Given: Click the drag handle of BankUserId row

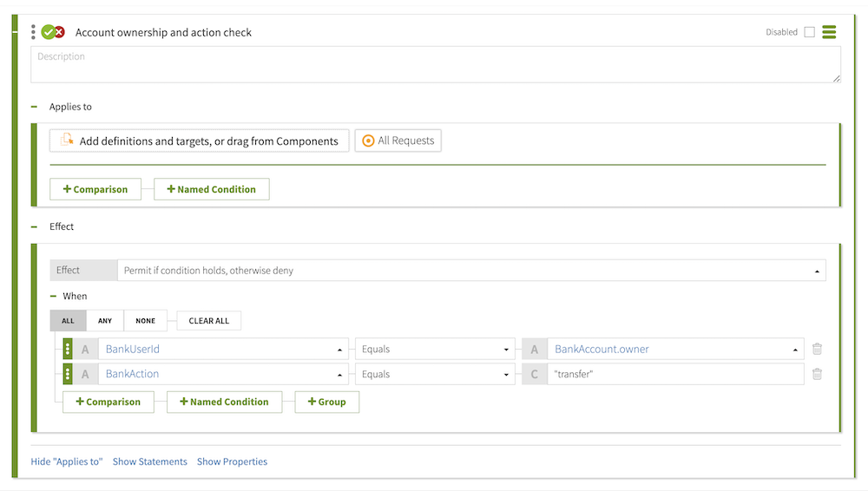Looking at the screenshot, I should click(68, 350).
